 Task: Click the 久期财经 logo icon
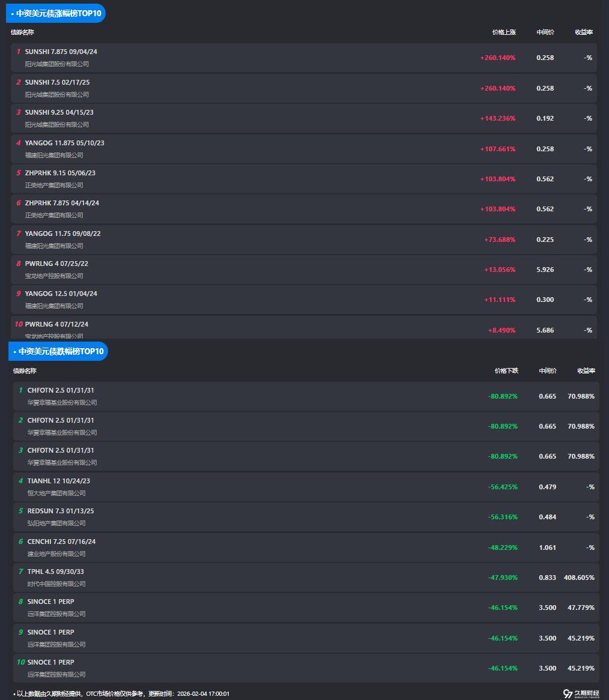(568, 693)
